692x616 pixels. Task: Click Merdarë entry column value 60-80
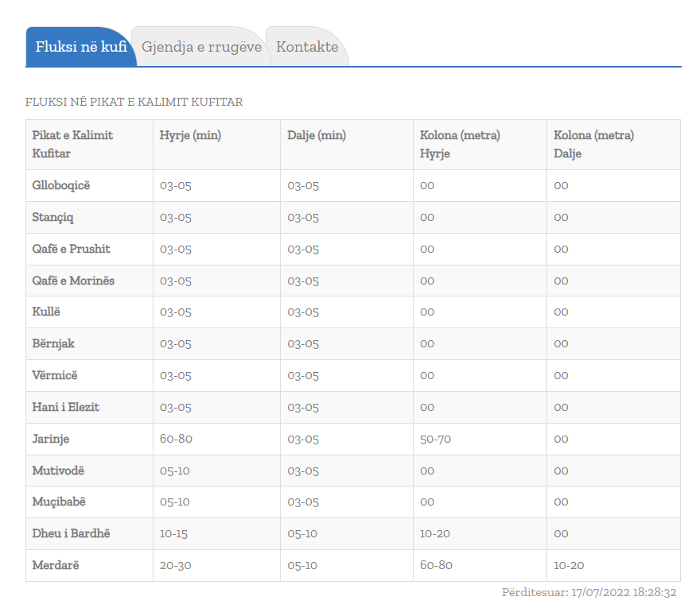click(x=436, y=565)
